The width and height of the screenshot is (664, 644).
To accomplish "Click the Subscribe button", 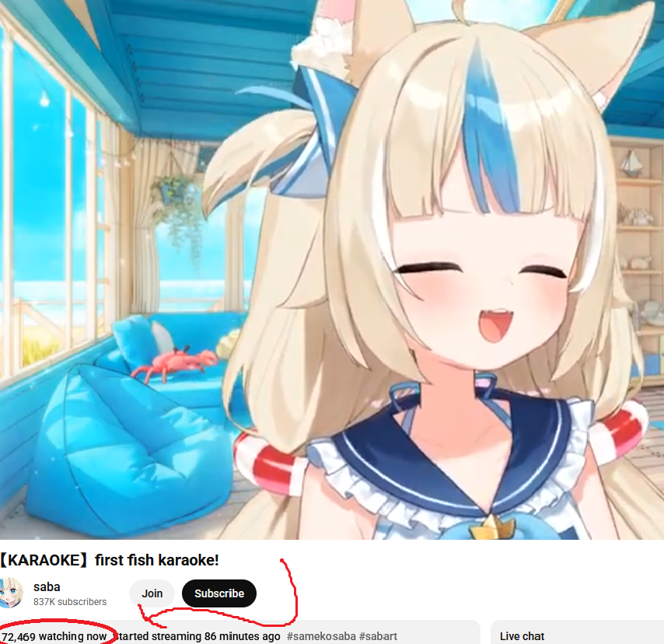I will pos(219,593).
